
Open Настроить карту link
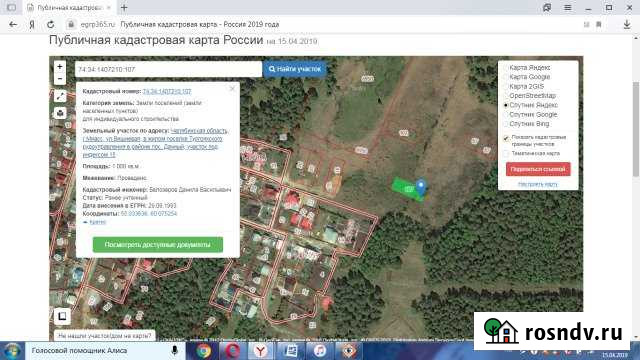pos(538,184)
